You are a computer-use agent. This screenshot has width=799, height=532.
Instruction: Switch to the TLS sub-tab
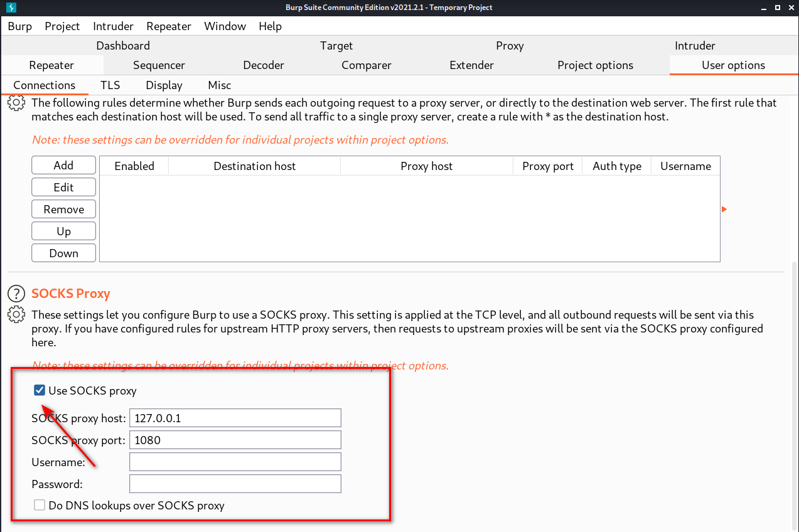pyautogui.click(x=110, y=85)
